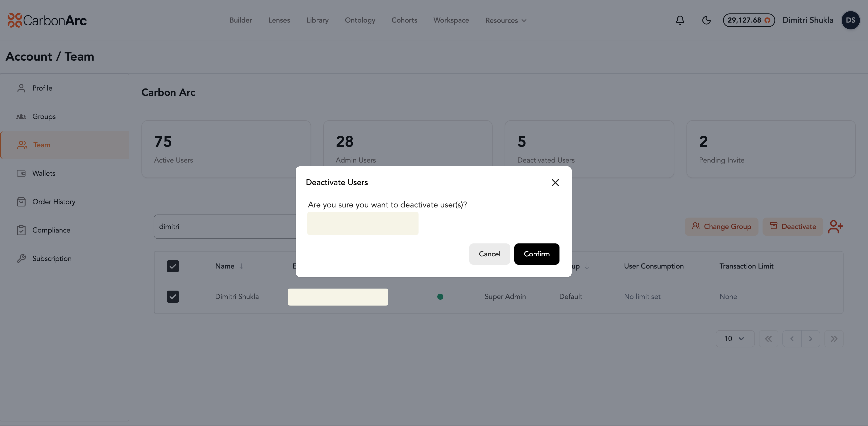
Task: Expand the Resources dropdown menu
Action: (505, 20)
